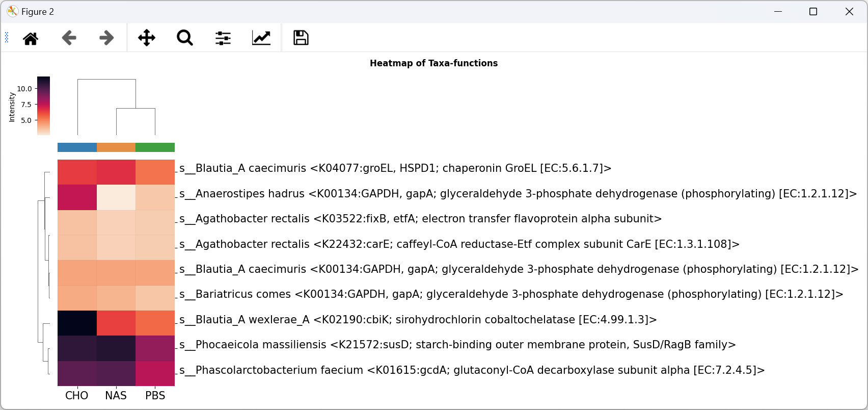
Task: Click the orange NAS column color bar
Action: point(116,147)
